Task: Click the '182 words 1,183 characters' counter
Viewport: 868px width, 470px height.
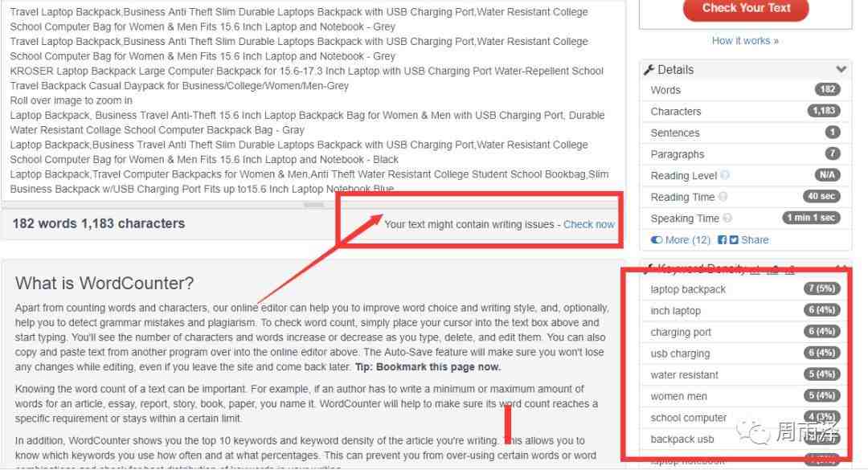Action: coord(99,223)
